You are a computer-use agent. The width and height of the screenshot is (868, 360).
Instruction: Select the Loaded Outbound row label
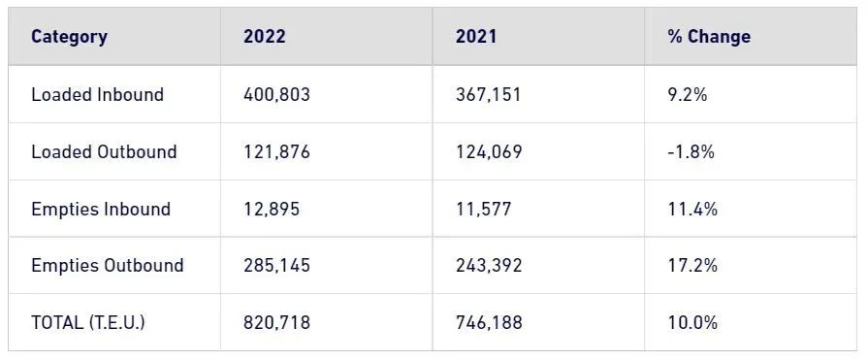pyautogui.click(x=104, y=151)
